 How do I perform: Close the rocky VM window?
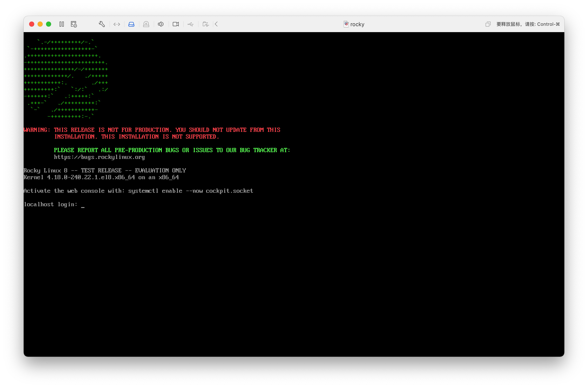pyautogui.click(x=32, y=24)
